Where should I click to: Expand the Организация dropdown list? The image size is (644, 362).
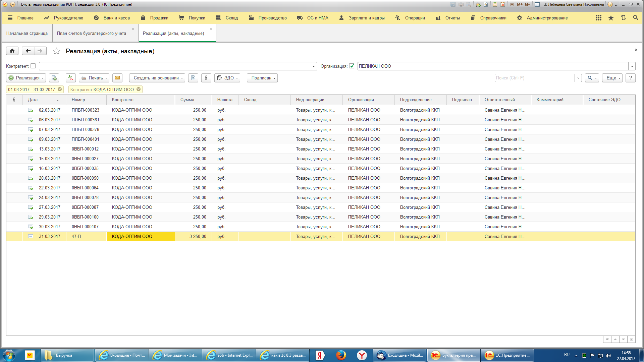632,66
